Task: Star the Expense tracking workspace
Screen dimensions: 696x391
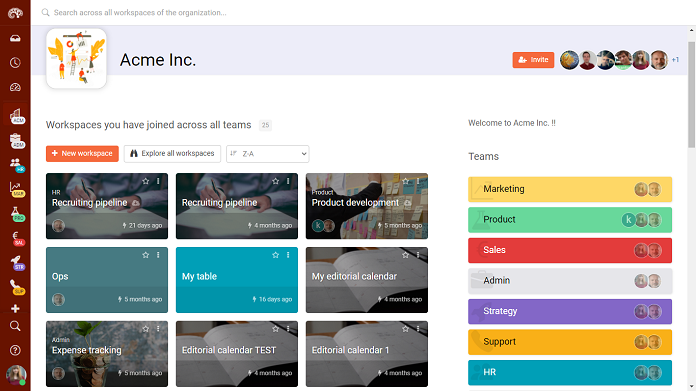Action: (x=146, y=329)
